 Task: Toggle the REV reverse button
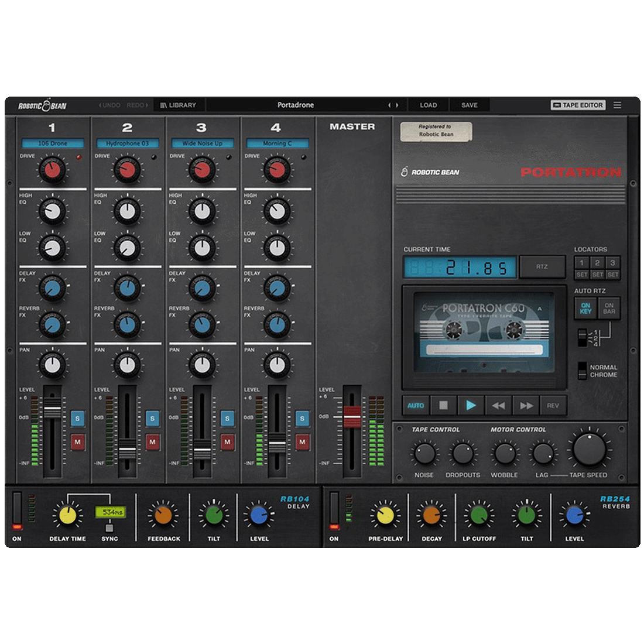coord(553,405)
